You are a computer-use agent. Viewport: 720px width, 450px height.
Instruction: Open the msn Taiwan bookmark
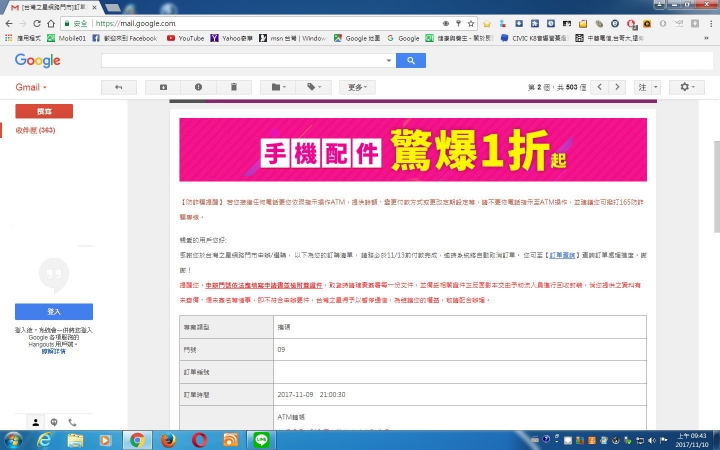point(292,38)
